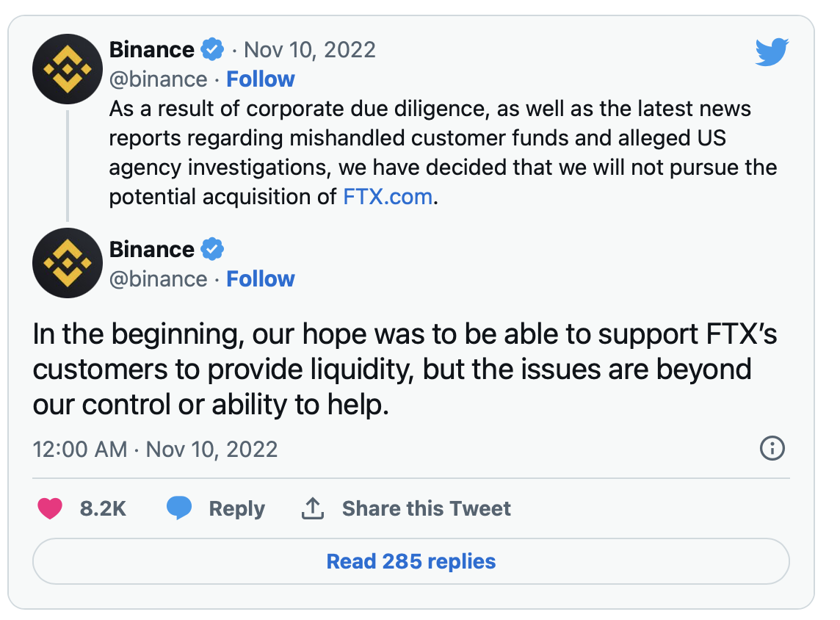Click the 8.2K likes count

click(x=103, y=508)
